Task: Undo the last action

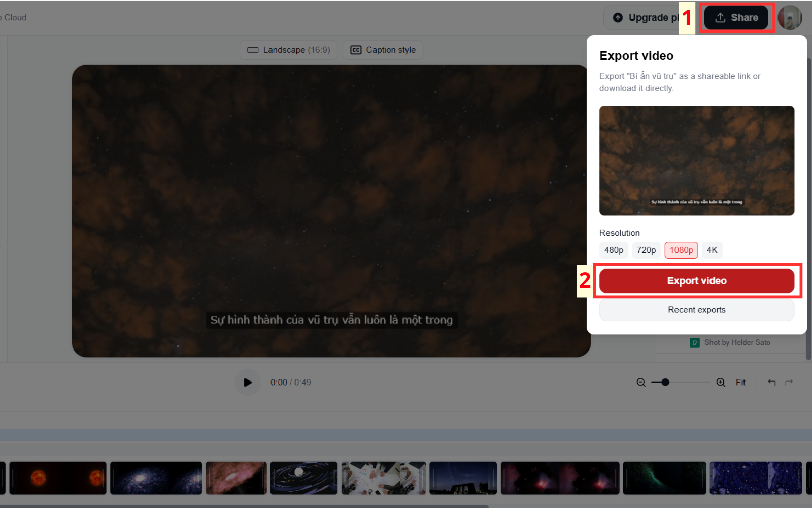Action: pos(771,383)
